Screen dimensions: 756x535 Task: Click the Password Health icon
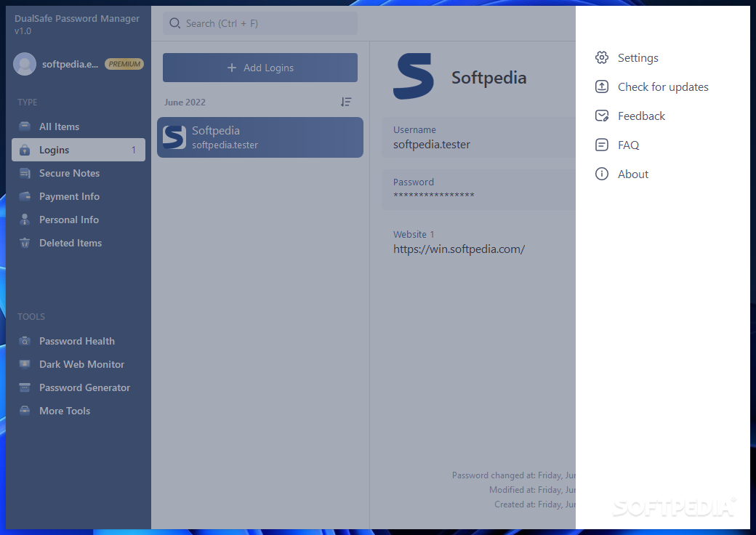(25, 341)
